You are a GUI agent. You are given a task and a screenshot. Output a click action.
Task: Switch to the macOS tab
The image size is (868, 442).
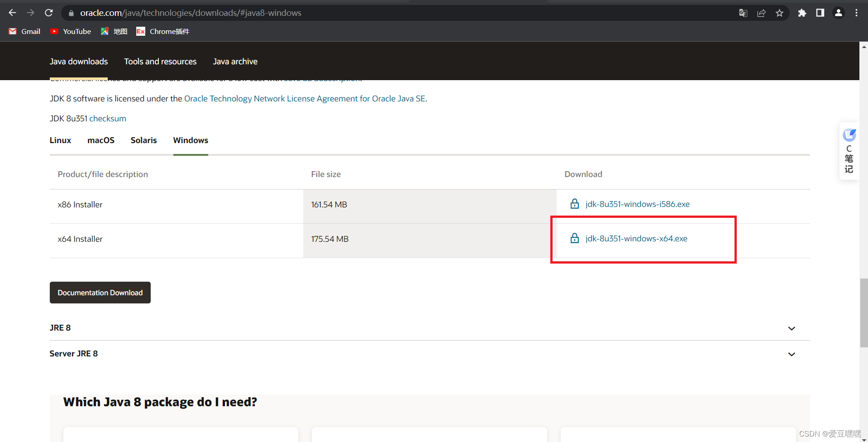[x=101, y=140]
